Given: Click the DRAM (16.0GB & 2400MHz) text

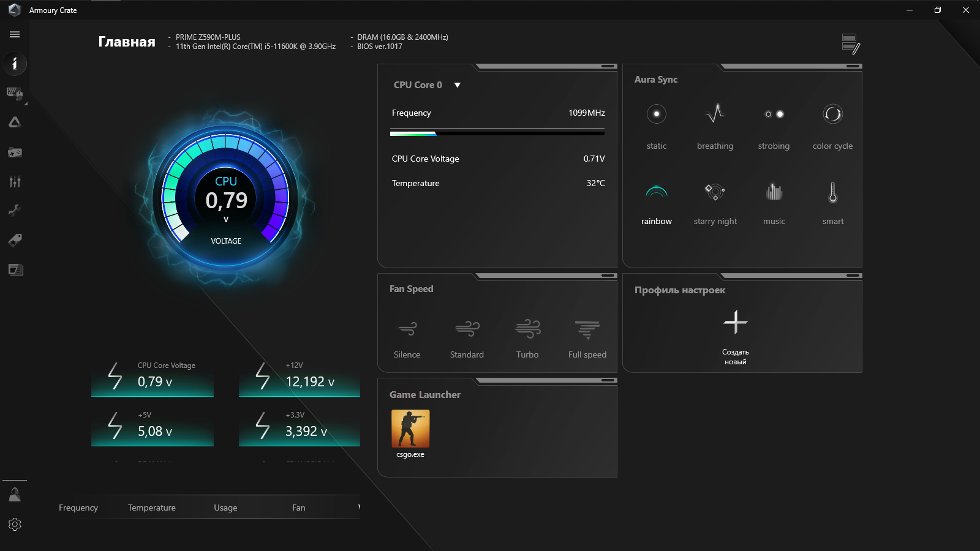Looking at the screenshot, I should (x=402, y=37).
